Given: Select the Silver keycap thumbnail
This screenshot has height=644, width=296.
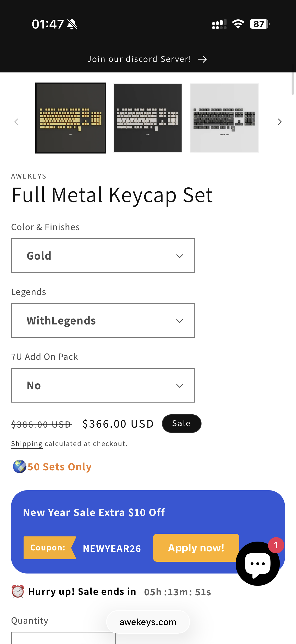Looking at the screenshot, I should point(147,118).
